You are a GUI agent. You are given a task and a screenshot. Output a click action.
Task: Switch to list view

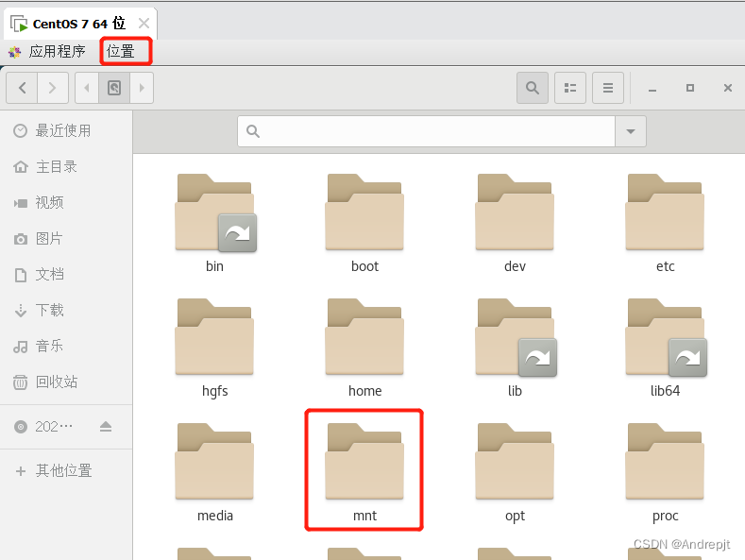[x=570, y=88]
